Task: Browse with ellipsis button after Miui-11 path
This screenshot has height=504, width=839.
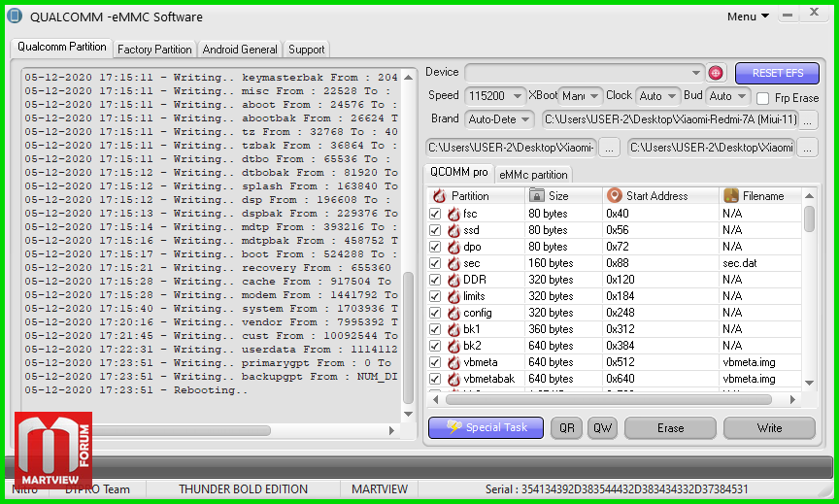Action: [807, 119]
